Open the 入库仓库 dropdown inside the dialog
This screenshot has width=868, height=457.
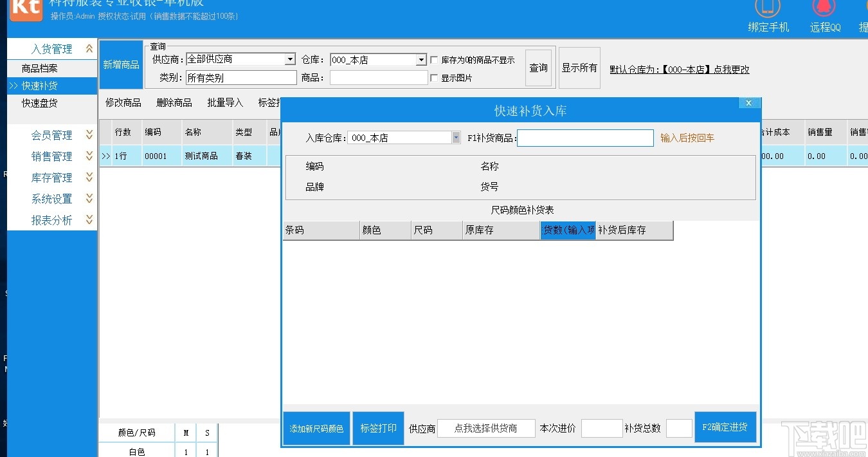pyautogui.click(x=456, y=137)
